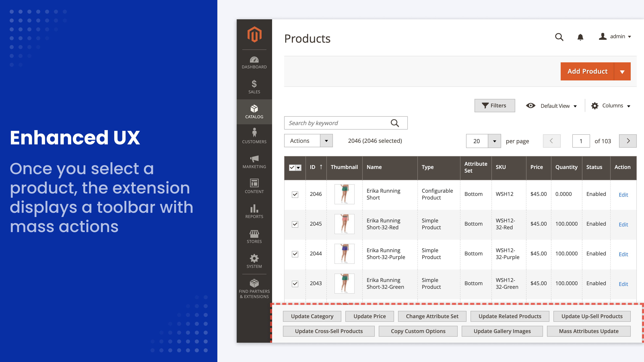
Task: Go to the next page arrow
Action: [x=628, y=141]
